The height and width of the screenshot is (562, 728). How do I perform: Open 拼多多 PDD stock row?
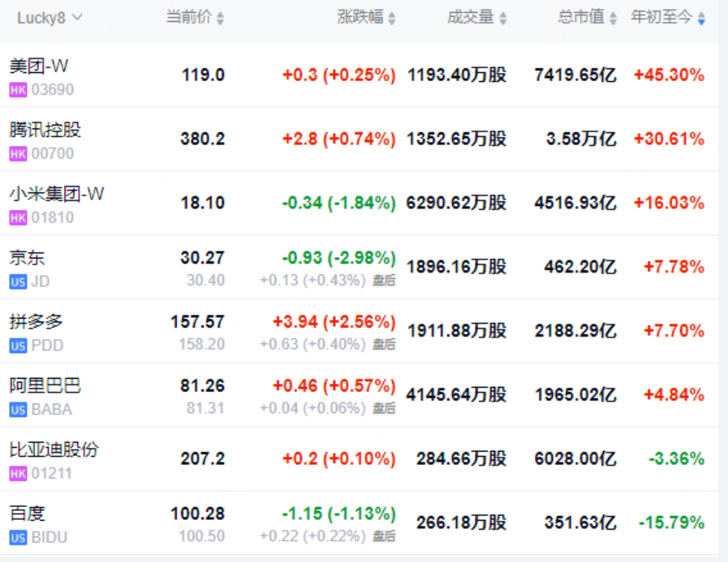tap(359, 331)
